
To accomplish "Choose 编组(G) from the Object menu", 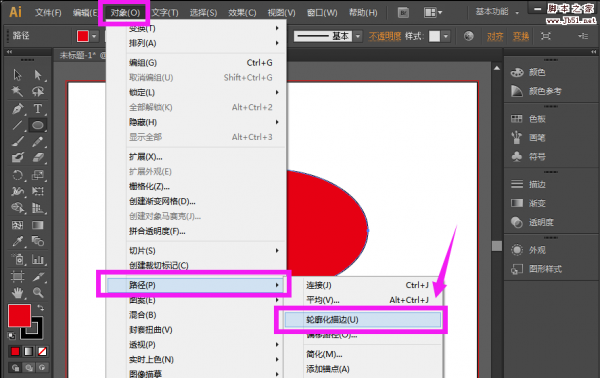I will 205,63.
